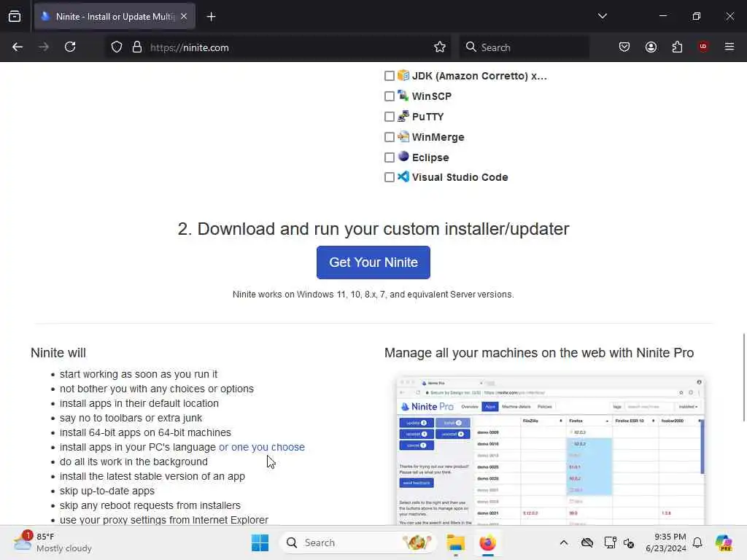Click 'do all its work in the background'
Viewport: 747px width, 560px height.
[x=134, y=462]
